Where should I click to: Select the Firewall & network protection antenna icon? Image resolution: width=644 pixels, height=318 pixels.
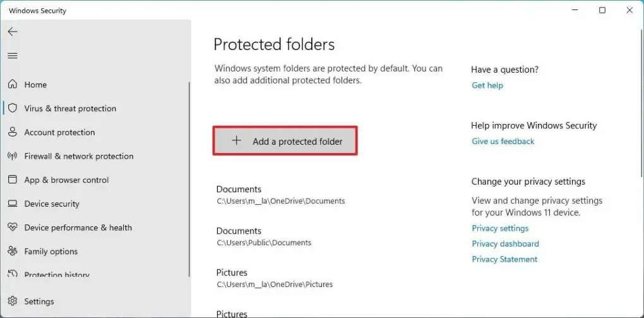(x=13, y=156)
